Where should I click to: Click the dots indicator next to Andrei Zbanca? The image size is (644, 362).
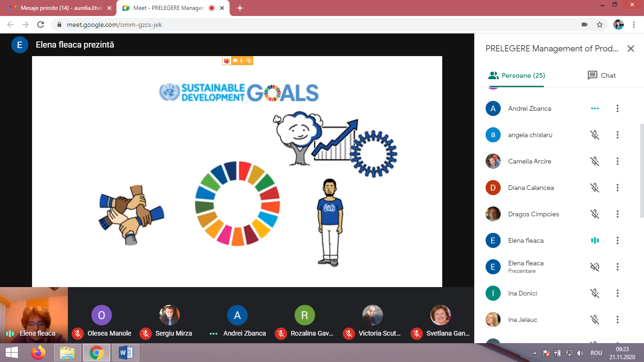coord(595,108)
